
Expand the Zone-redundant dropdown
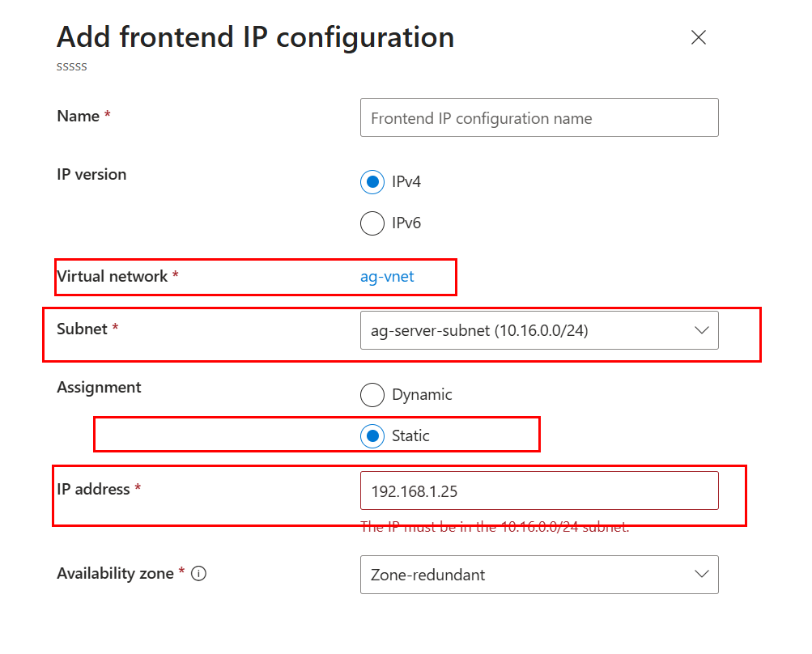pyautogui.click(x=526, y=575)
